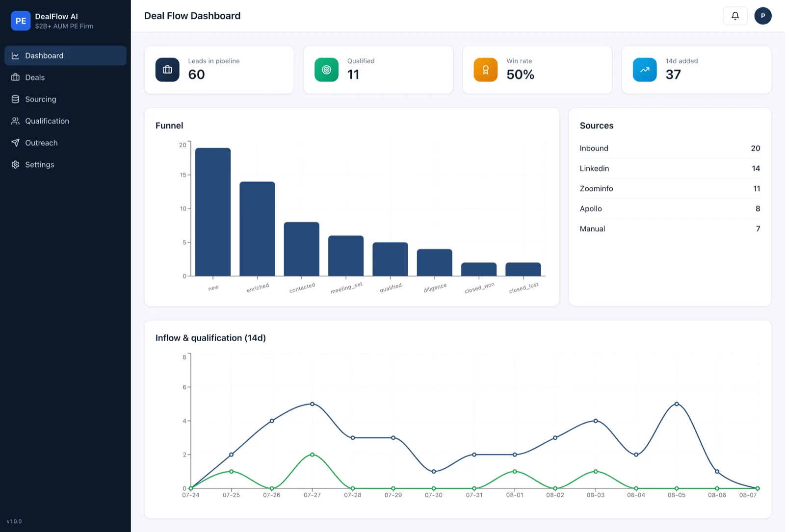Click the 'closed_won' funnel bar

(x=479, y=269)
